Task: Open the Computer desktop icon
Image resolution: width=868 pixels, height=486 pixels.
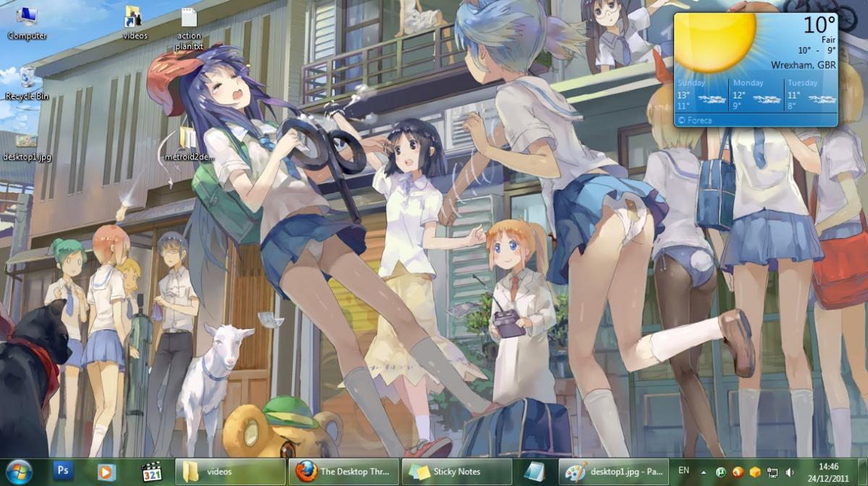Action: [27, 22]
